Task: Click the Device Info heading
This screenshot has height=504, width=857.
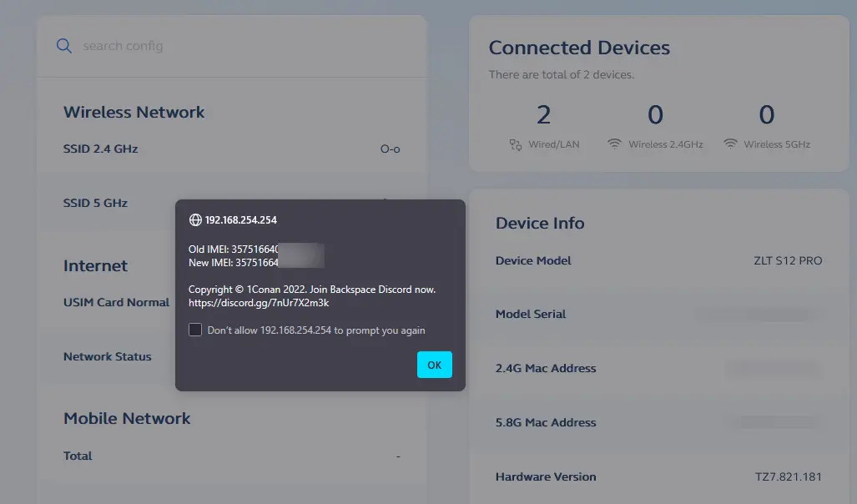Action: click(x=540, y=223)
